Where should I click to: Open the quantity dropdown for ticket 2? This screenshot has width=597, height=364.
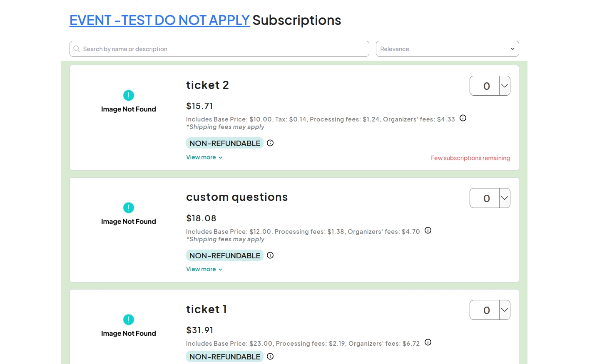[505, 86]
